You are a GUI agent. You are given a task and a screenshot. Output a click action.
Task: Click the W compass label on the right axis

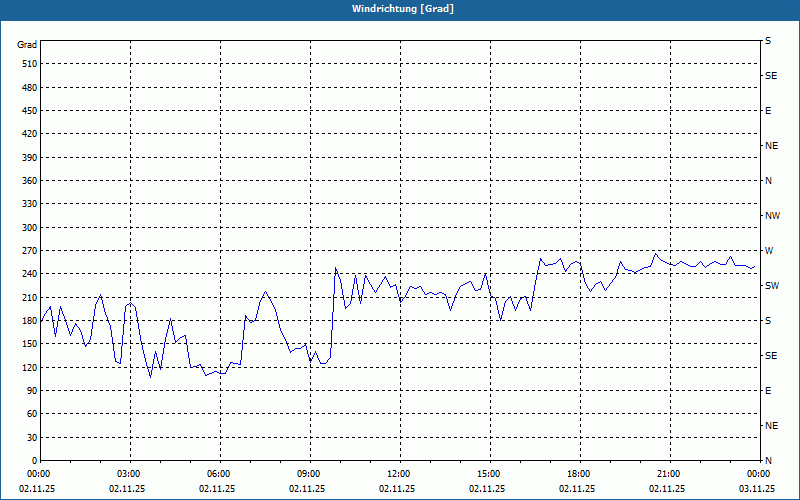pos(769,251)
